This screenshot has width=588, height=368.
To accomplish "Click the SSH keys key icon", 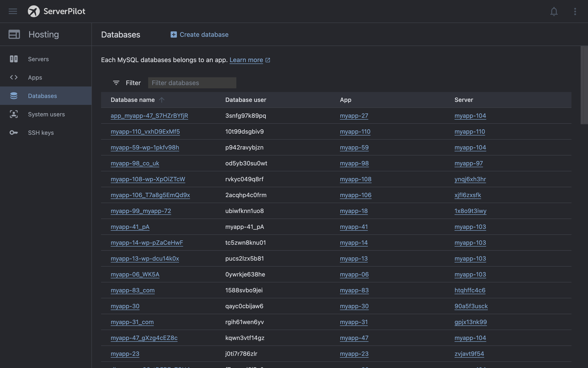I will (14, 132).
